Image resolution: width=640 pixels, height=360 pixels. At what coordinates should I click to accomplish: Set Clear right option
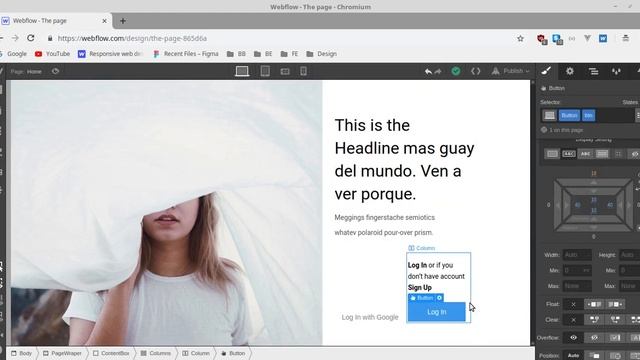(x=615, y=320)
